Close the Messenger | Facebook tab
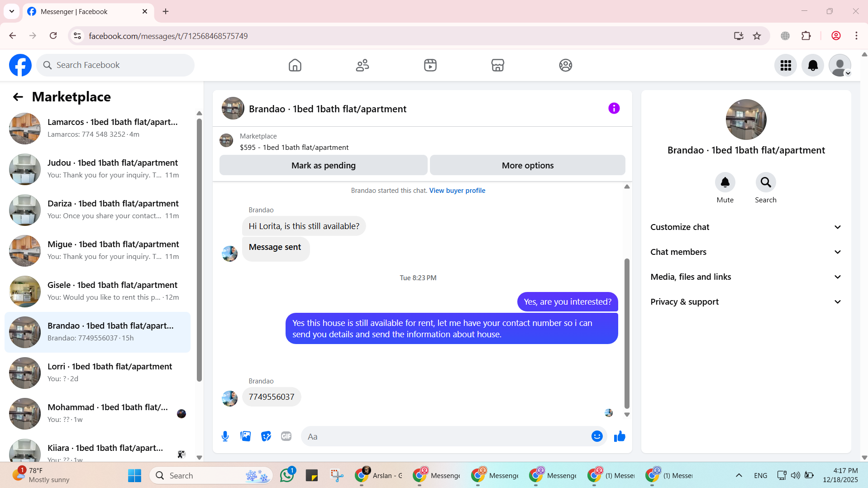The image size is (868, 488). [x=145, y=11]
